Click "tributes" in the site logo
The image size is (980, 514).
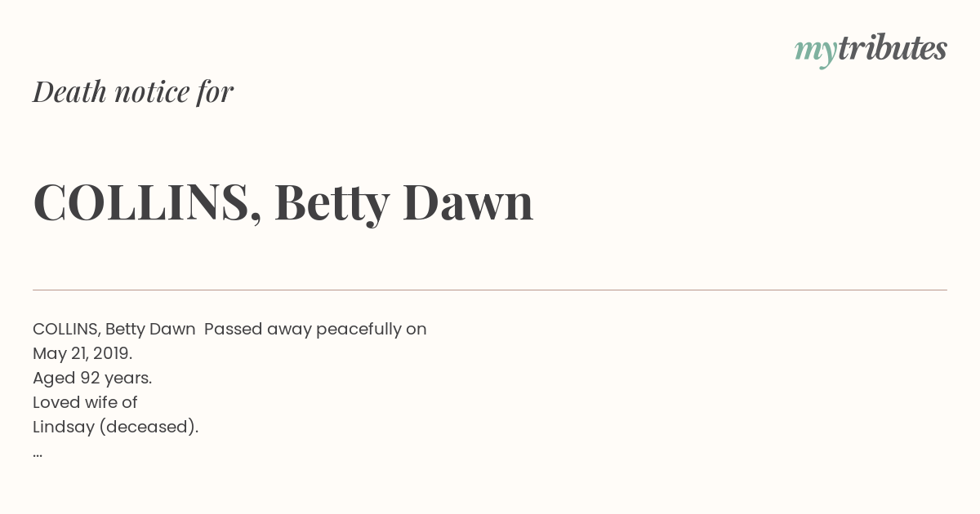click(892, 48)
